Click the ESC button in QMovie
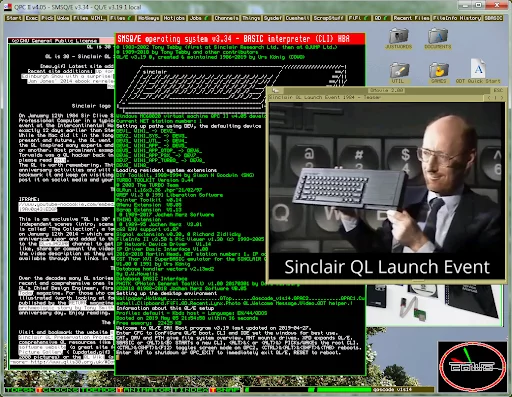 click(498, 90)
